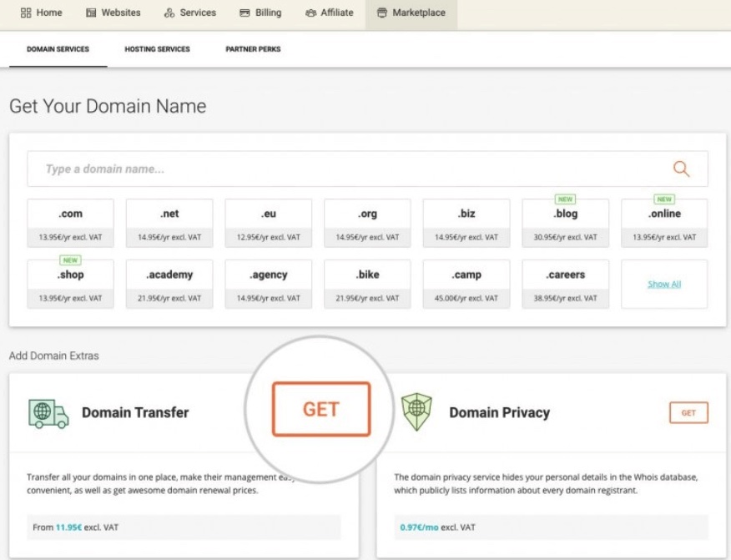Select the .com domain tile
Viewport: 731px width, 560px height.
click(x=70, y=222)
